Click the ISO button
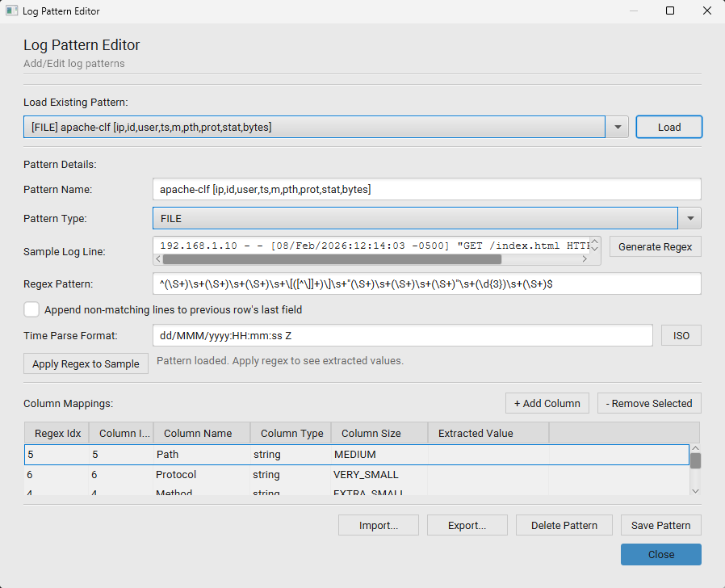This screenshot has width=725, height=588. tap(681, 335)
